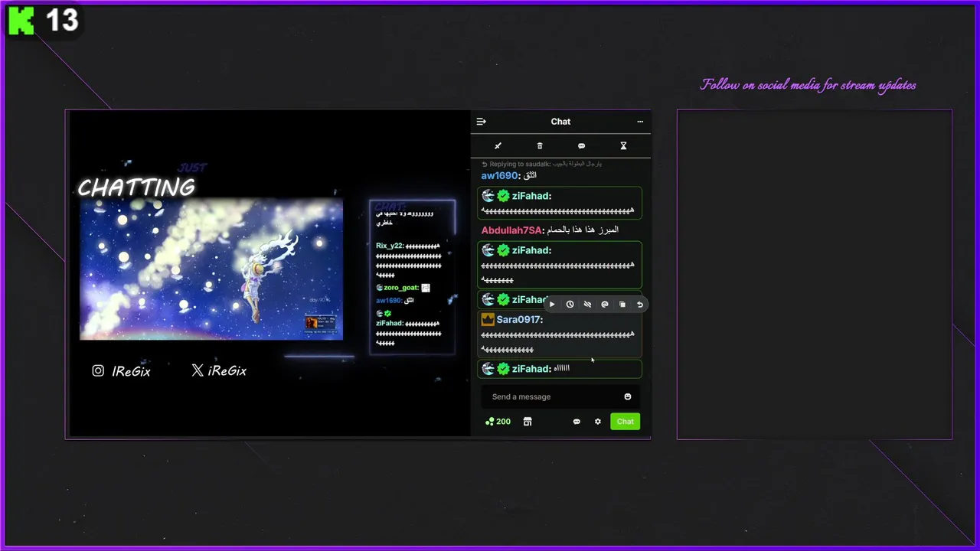This screenshot has height=551, width=980.
Task: Click the IReGix Instagram handle text
Action: click(x=131, y=371)
